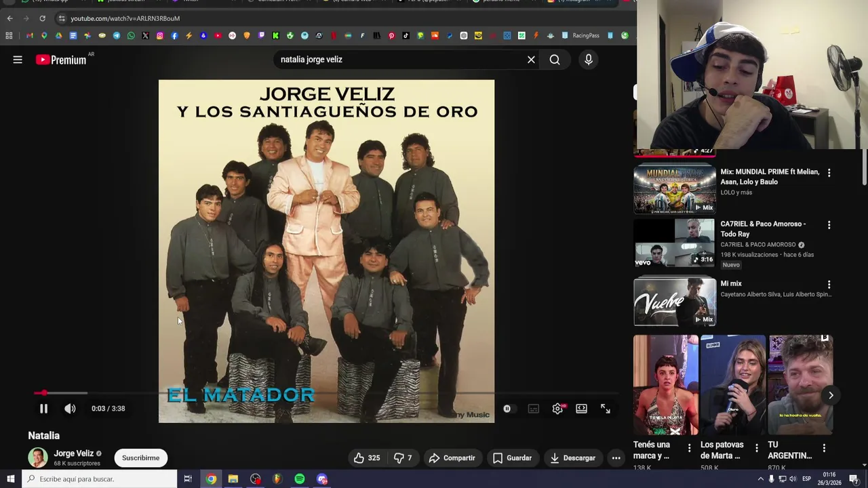Share the video via Compartir
Image resolution: width=868 pixels, height=488 pixels.
coord(452,458)
